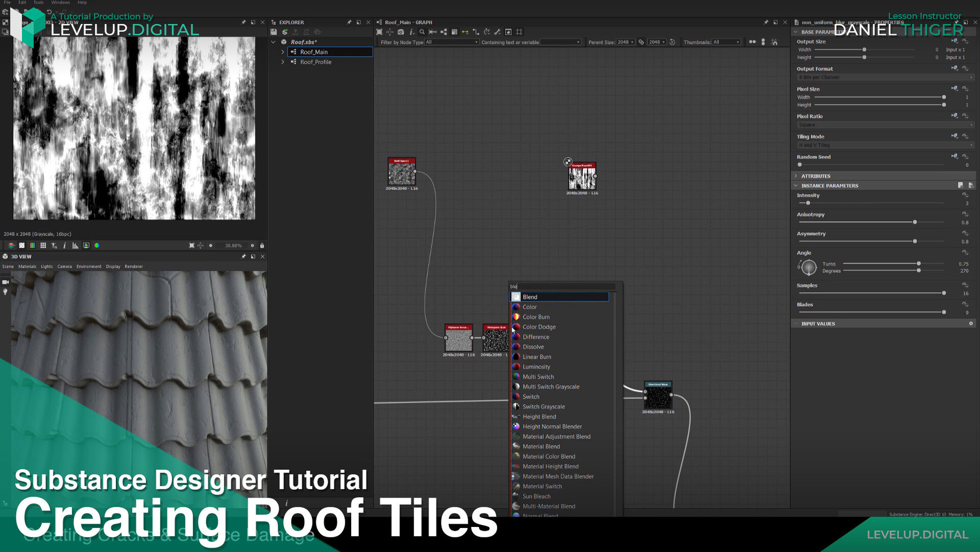
Task: Float the Explorer panel
Action: pyautogui.click(x=359, y=22)
